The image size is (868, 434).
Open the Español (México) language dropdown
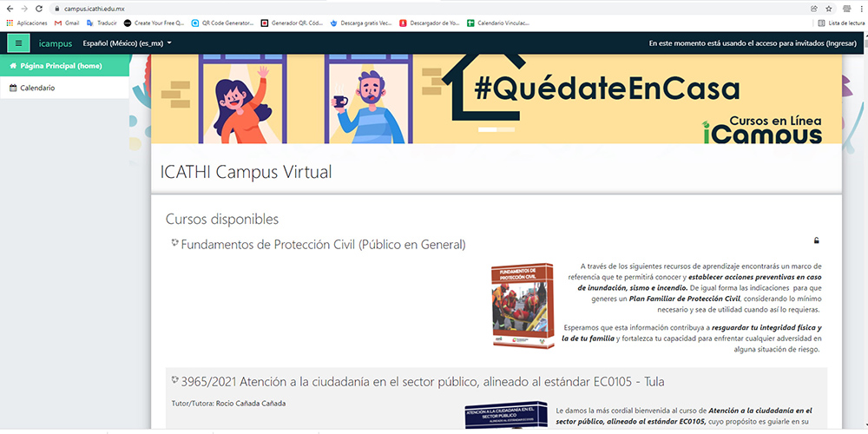click(127, 43)
